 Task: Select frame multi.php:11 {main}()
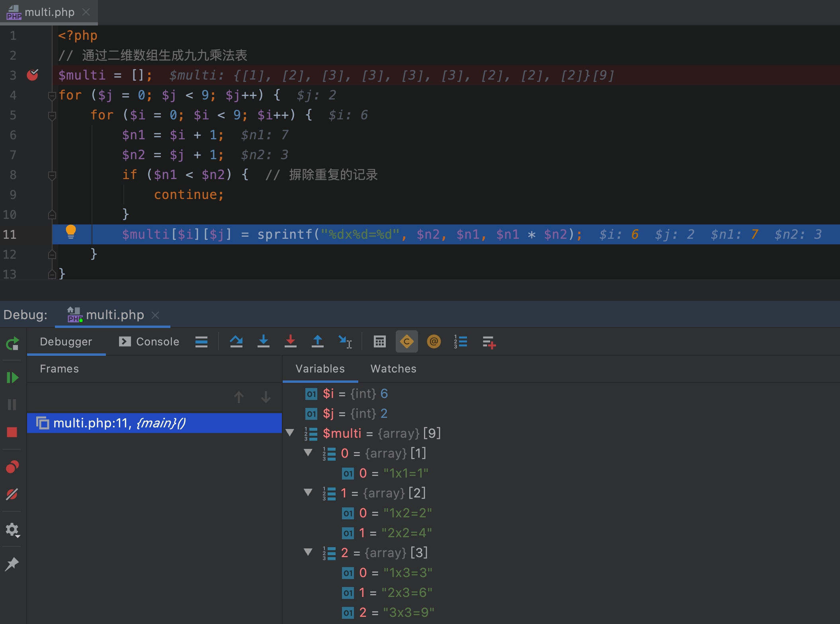pos(154,423)
